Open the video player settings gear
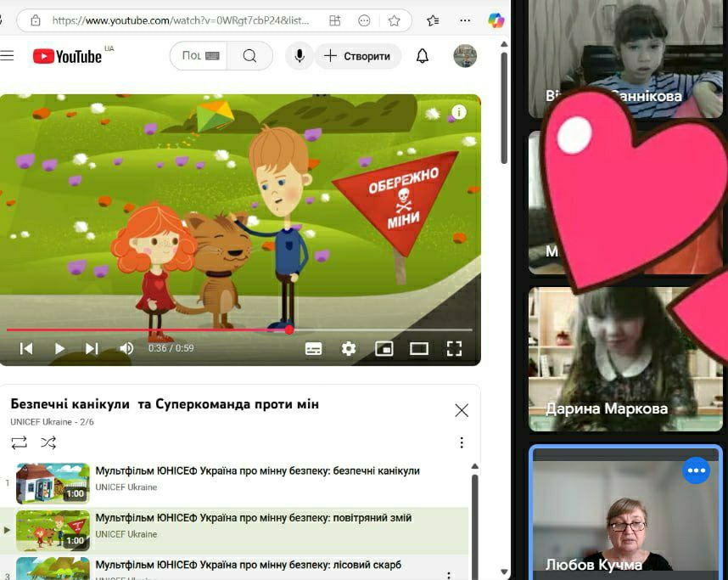Screen dimensions: 728x580 pyautogui.click(x=349, y=348)
